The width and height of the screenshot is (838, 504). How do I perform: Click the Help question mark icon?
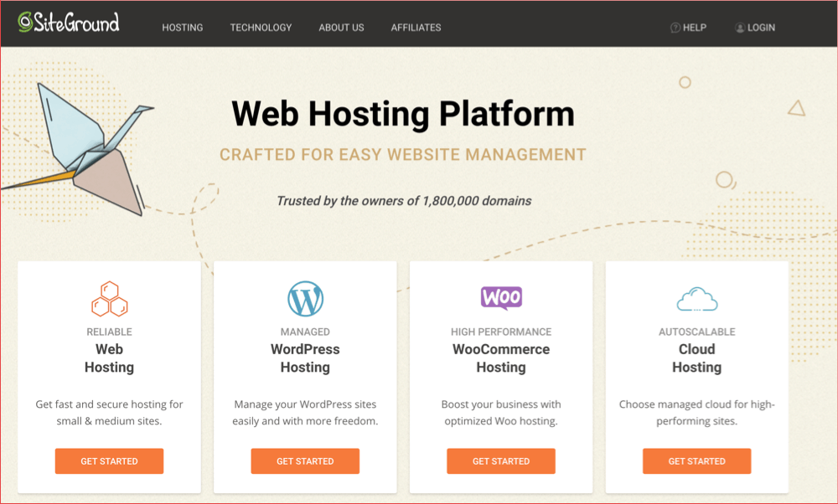point(675,28)
